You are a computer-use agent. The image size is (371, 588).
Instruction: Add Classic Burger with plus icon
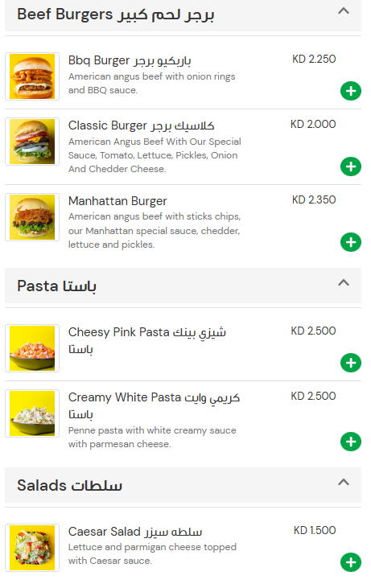351,167
